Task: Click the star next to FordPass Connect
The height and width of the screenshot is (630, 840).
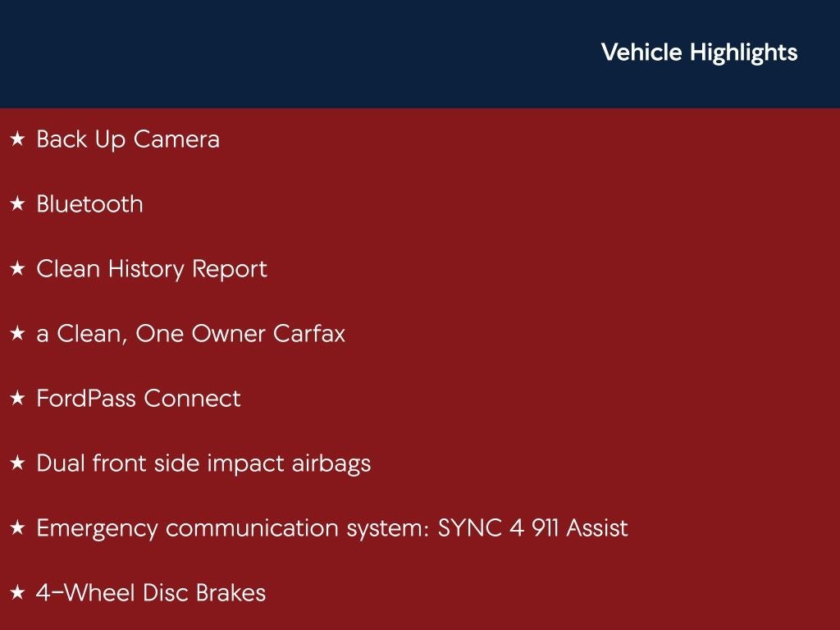Action: coord(17,399)
